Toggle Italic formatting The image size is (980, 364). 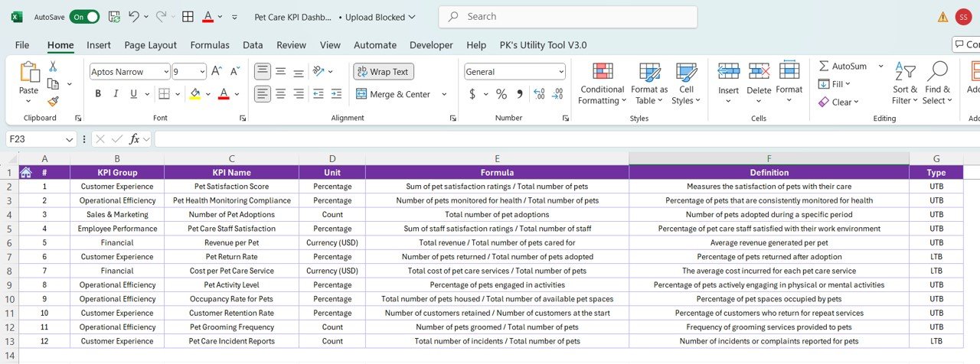pos(116,94)
